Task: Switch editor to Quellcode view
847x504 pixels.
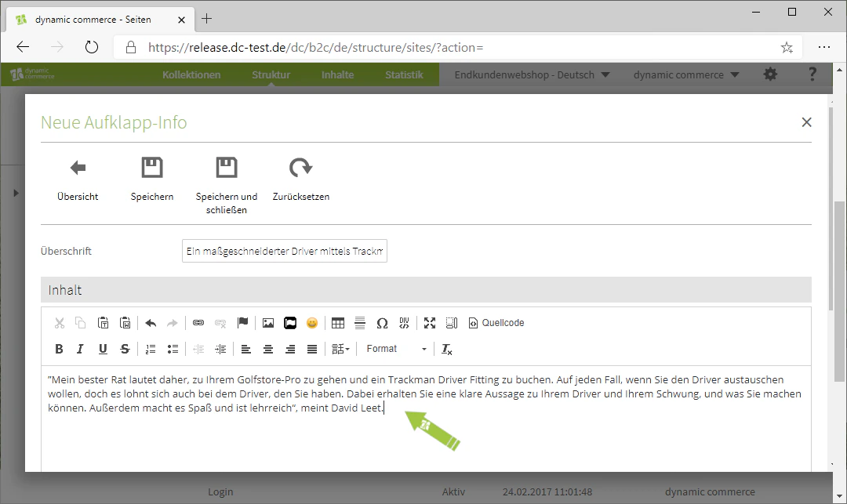Action: 496,323
